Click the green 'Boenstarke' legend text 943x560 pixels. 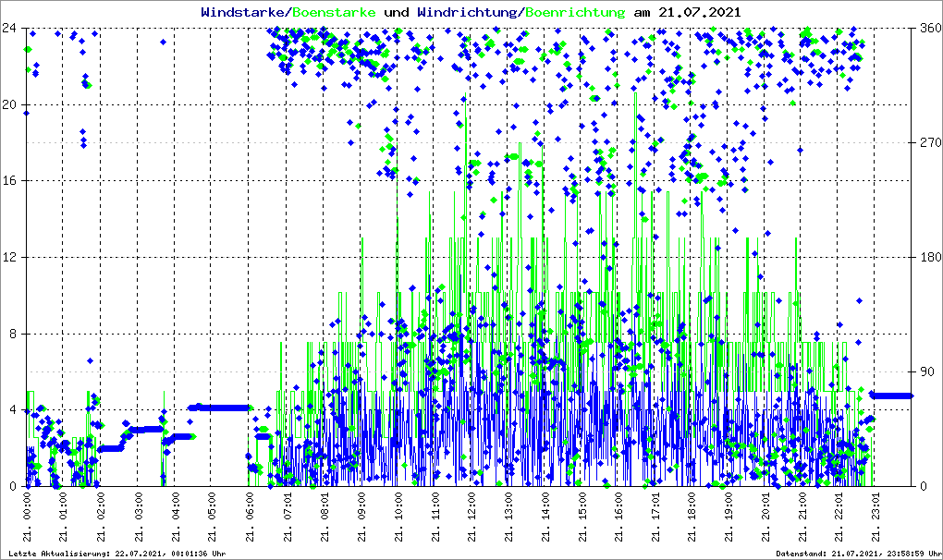point(333,13)
